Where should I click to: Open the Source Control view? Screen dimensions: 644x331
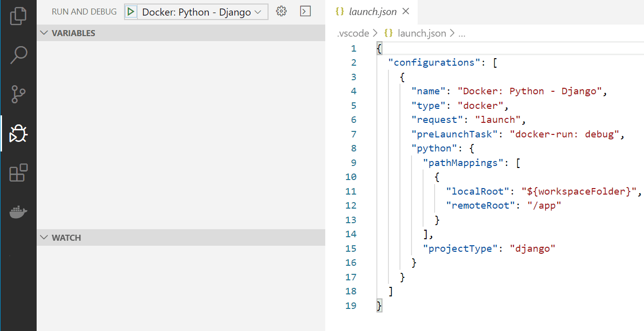coord(18,94)
